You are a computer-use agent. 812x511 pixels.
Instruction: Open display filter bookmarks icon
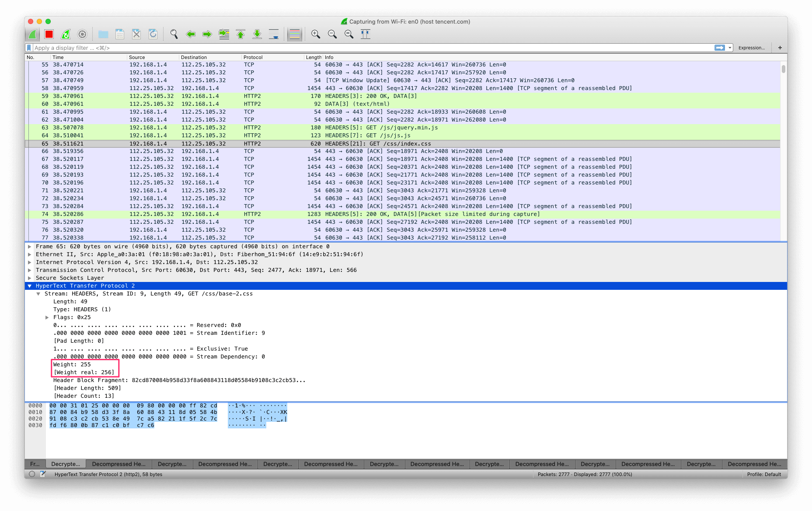point(29,48)
